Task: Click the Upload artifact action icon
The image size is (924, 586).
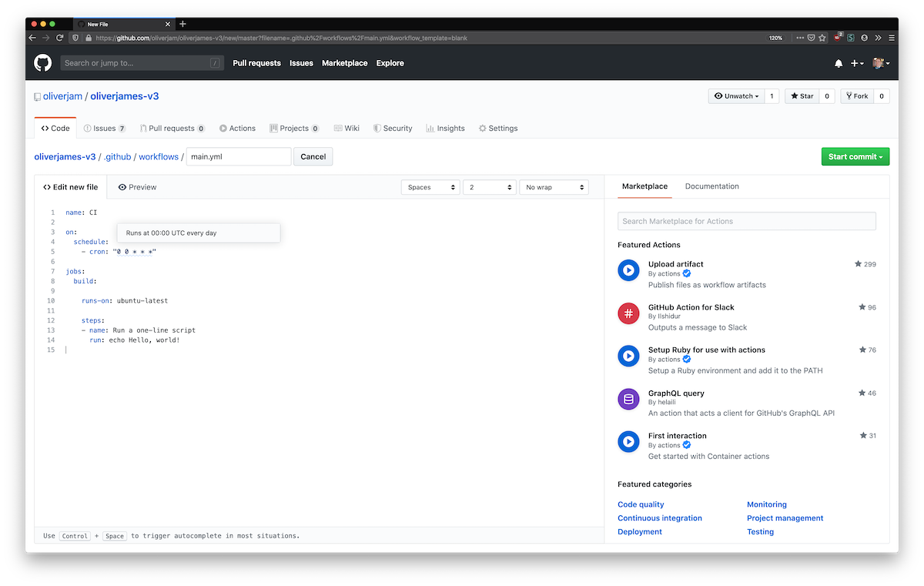Action: click(x=629, y=270)
